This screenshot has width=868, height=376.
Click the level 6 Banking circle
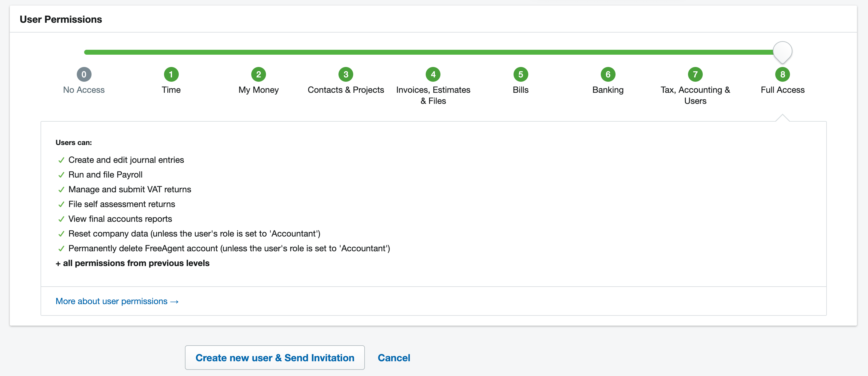[x=608, y=74]
